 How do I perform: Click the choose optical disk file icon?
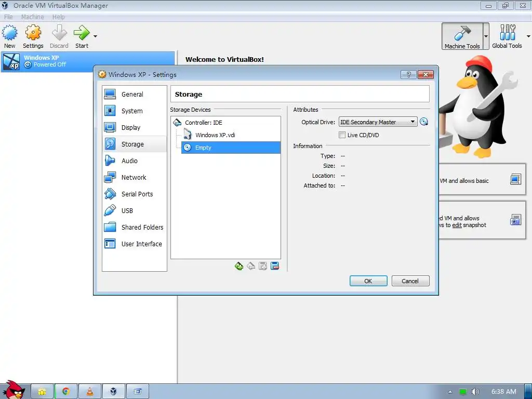click(x=424, y=122)
